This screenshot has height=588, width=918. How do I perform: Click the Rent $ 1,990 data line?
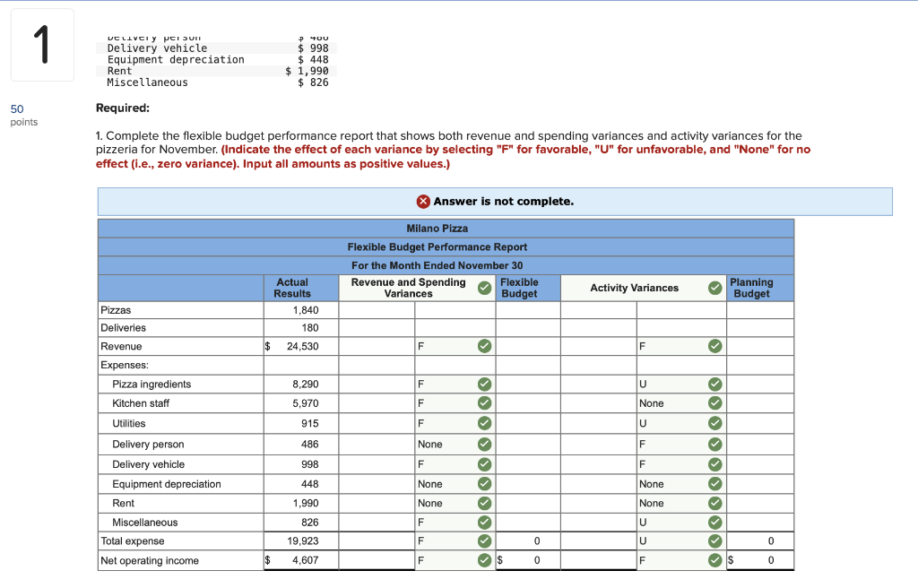pos(217,71)
